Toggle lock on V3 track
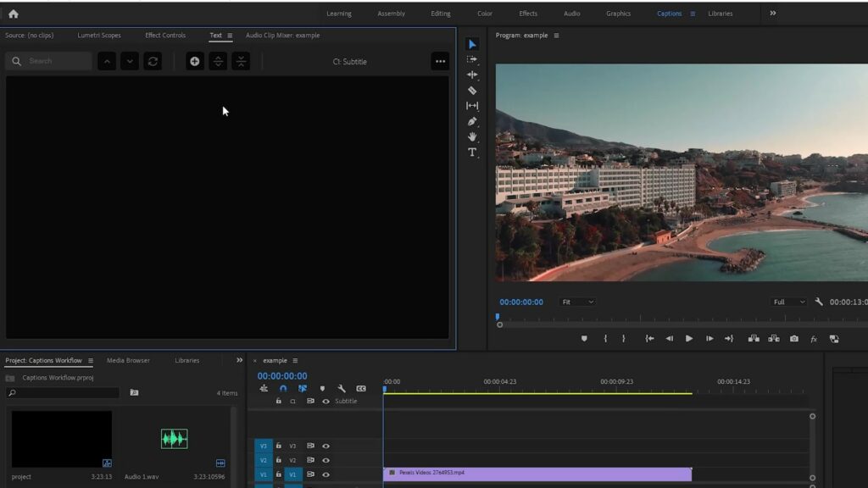 [x=278, y=446]
